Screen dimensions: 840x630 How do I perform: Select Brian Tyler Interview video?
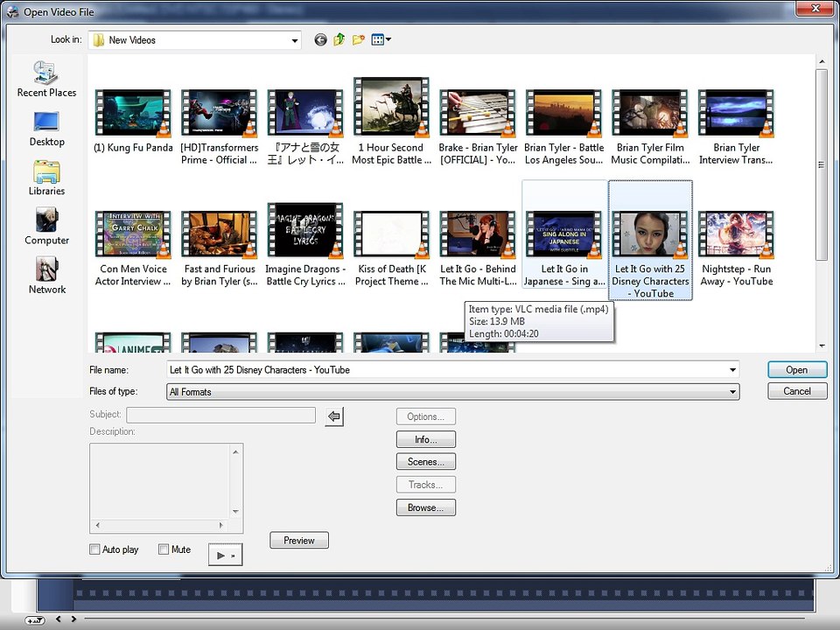click(736, 128)
